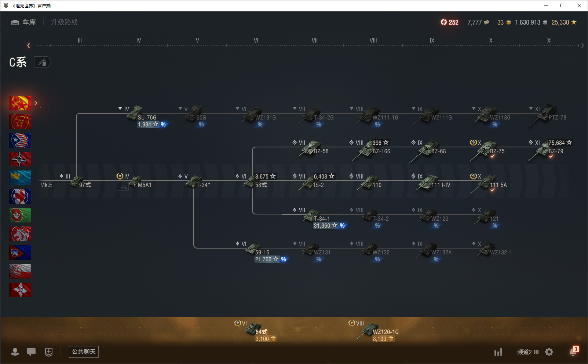
Task: Click the tier VIII label on tier ruler
Action: (373, 40)
